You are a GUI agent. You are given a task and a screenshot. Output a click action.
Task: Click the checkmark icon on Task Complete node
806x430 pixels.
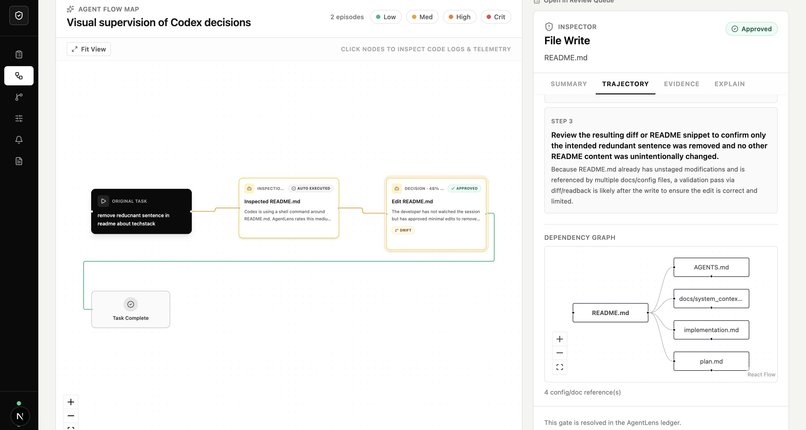point(131,304)
